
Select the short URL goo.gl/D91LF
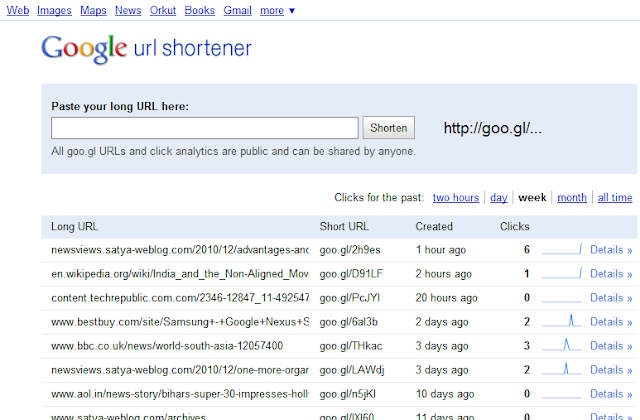pyautogui.click(x=351, y=274)
